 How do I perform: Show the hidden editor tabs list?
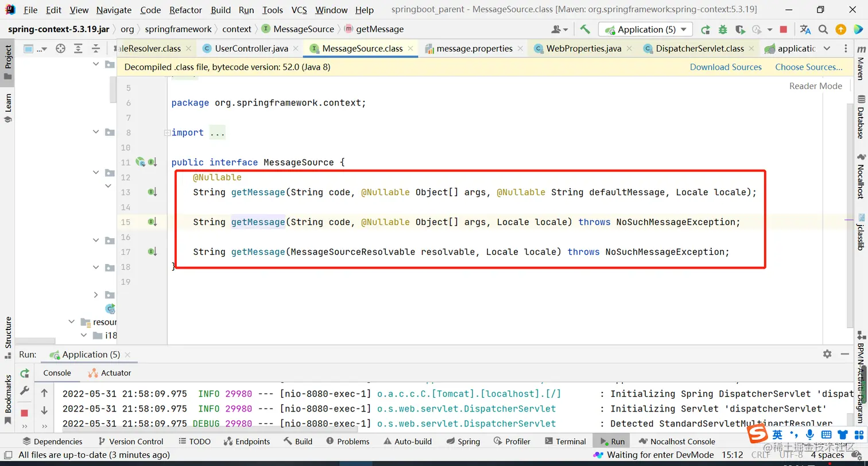pyautogui.click(x=827, y=49)
